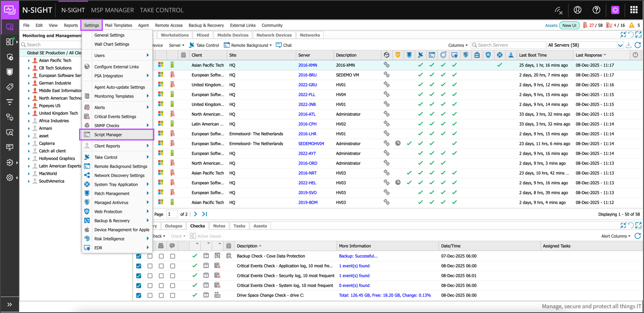Open Patch Management submenu in Settings

(112, 193)
